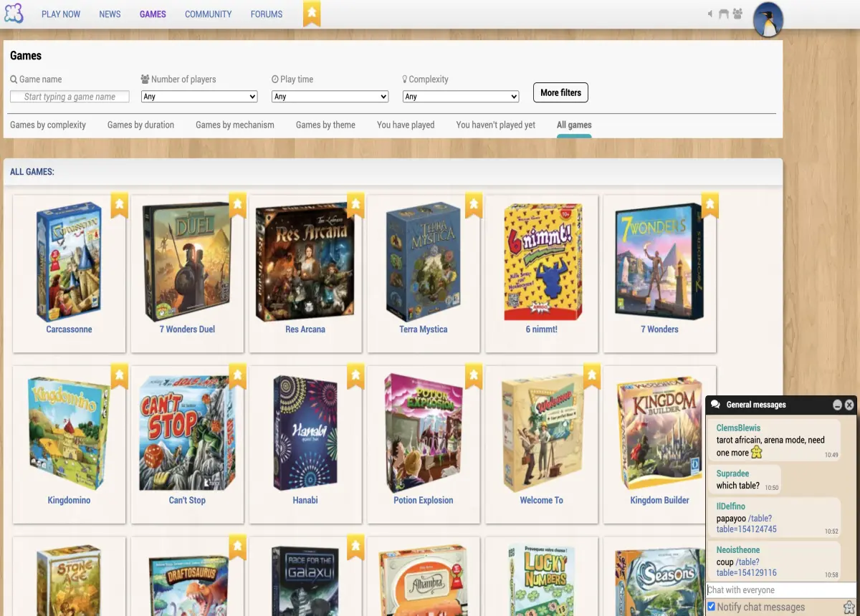The width and height of the screenshot is (860, 616).
Task: Click IlDelfino username in chat
Action: click(x=731, y=506)
